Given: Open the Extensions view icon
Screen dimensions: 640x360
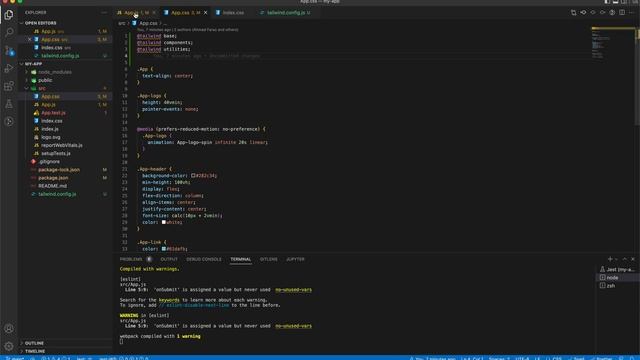Looking at the screenshot, I should pos(9,86).
